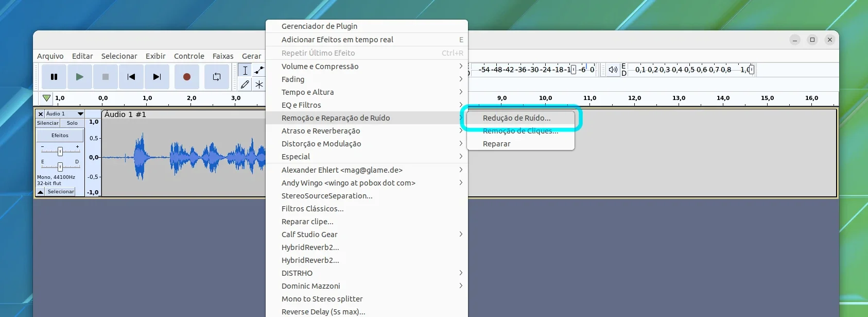Expand the Especial submenu

click(367, 157)
